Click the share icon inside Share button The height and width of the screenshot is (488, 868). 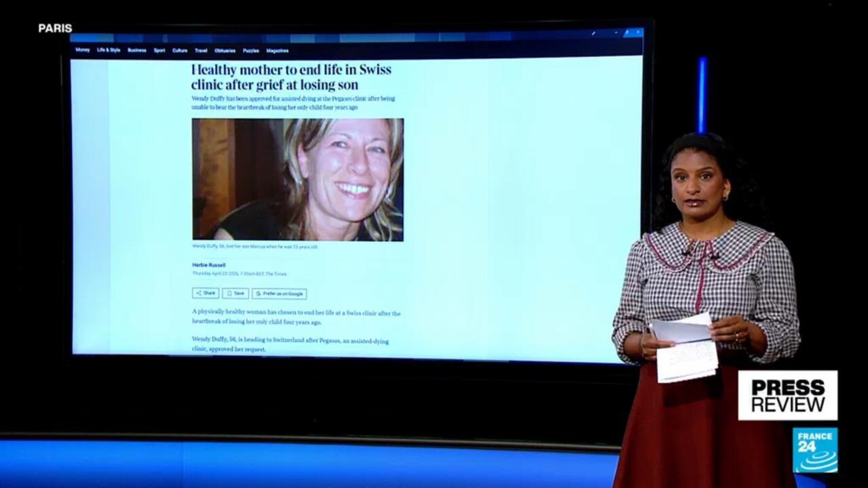(x=198, y=293)
